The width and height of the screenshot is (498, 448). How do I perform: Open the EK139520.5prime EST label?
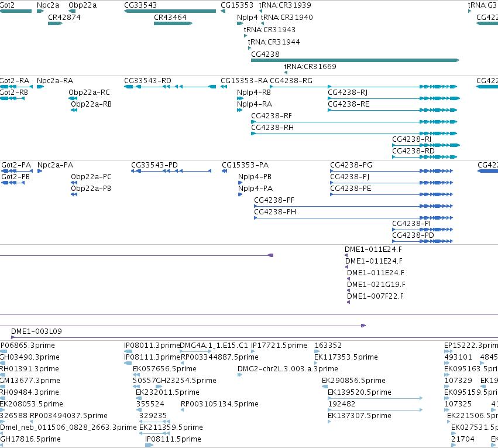point(359,393)
